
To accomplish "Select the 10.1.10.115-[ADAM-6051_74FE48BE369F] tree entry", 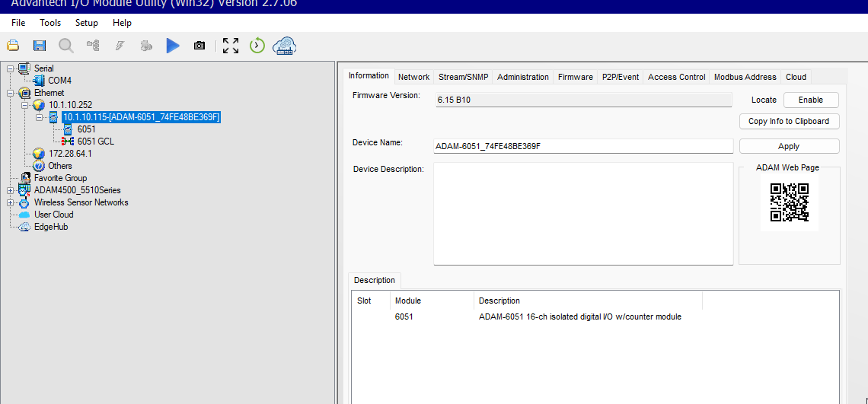I will [141, 117].
